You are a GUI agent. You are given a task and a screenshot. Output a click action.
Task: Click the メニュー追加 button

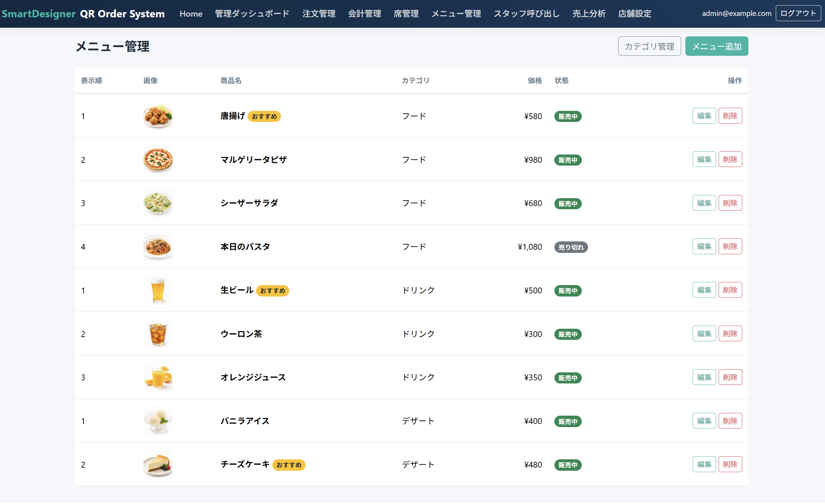coord(717,46)
